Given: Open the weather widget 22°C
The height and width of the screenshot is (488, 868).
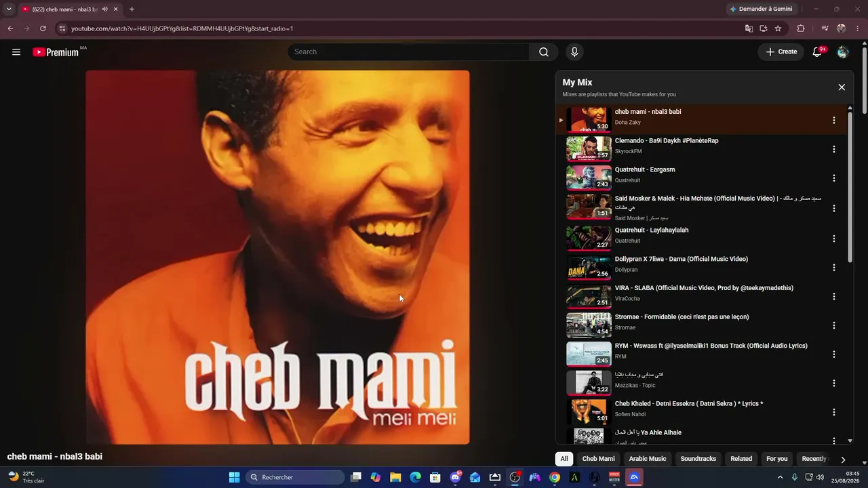Looking at the screenshot, I should (x=26, y=477).
